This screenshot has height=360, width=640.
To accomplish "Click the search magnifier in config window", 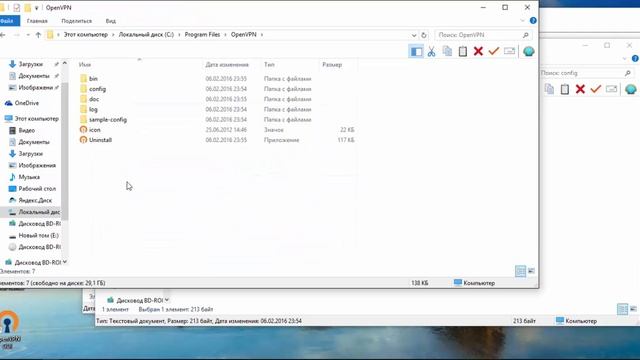I will (x=628, y=73).
